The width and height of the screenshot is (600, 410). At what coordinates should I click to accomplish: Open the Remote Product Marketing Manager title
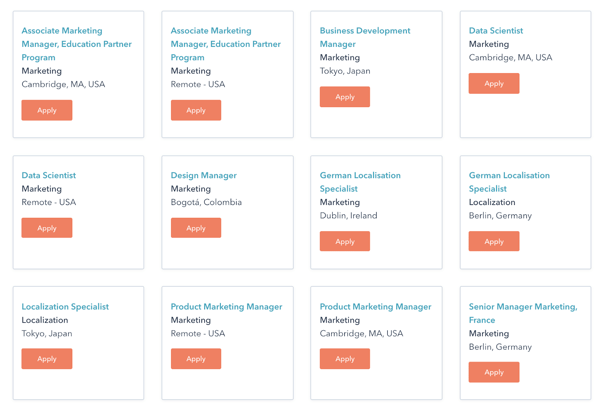pyautogui.click(x=226, y=307)
